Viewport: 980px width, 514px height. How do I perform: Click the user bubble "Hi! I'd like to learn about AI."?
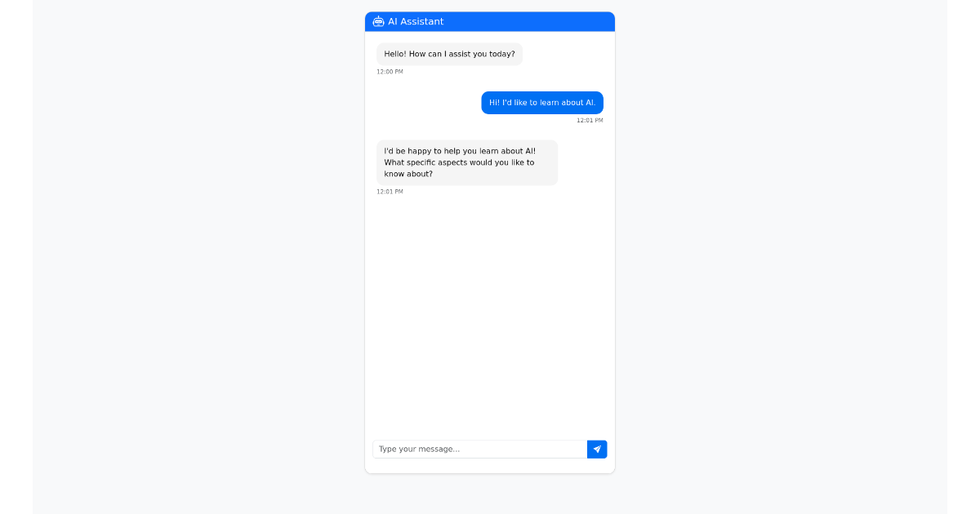541,103
